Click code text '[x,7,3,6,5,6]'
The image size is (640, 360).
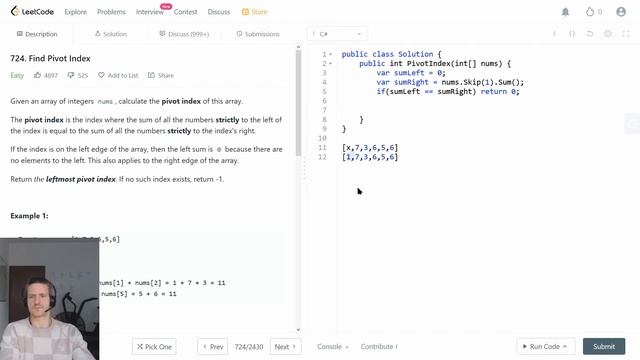point(370,147)
